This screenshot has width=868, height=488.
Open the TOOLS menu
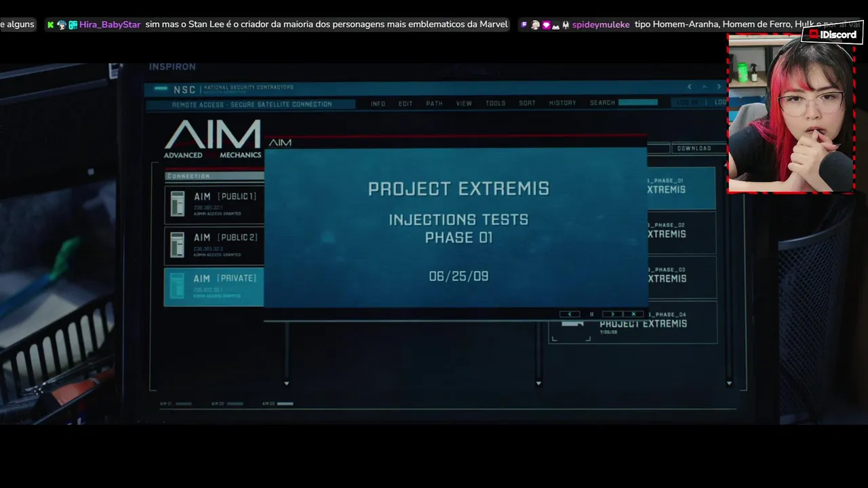point(495,104)
